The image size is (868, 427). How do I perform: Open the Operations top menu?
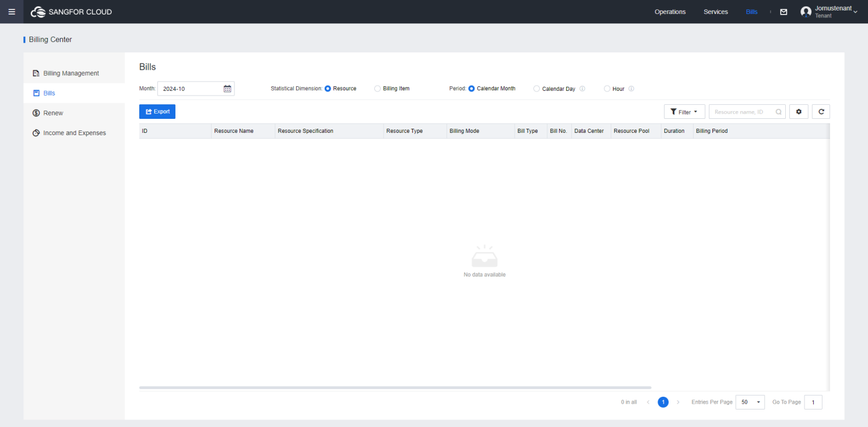click(x=670, y=12)
